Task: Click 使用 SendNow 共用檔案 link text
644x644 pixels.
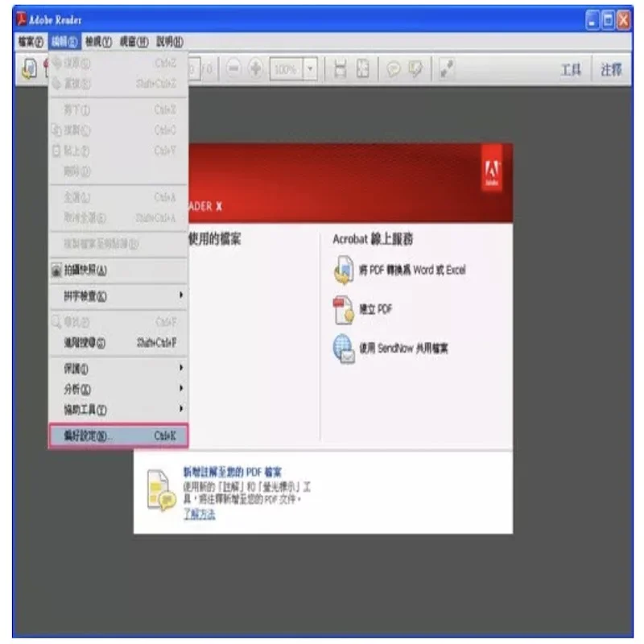Action: coord(403,349)
